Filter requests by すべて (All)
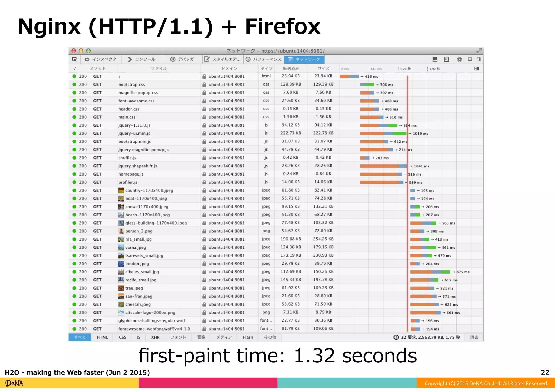Screen dimensions: 555x392 click(80, 337)
